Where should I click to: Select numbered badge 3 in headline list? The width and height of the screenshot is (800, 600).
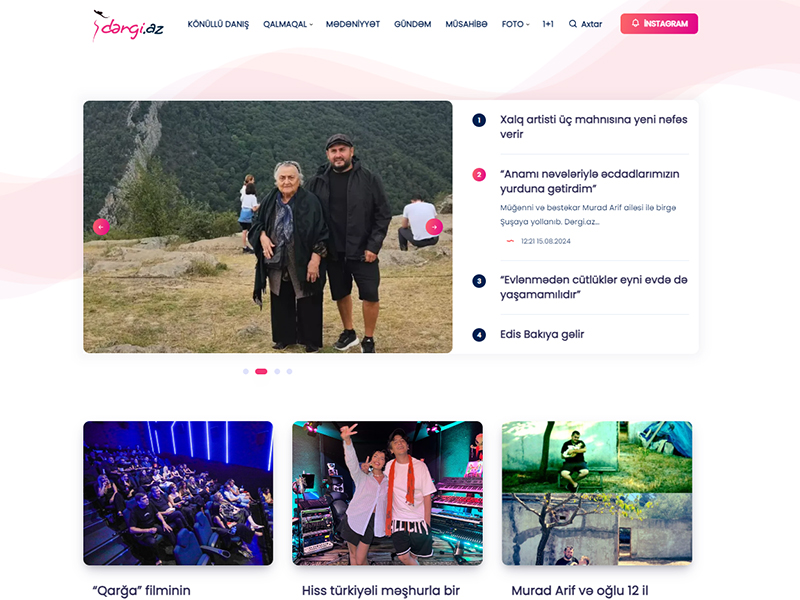click(x=479, y=281)
